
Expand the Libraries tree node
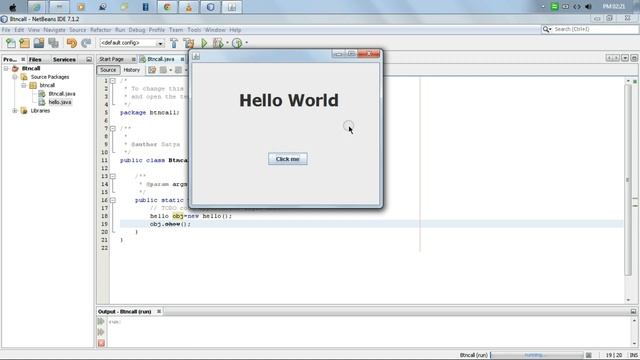coord(15,111)
